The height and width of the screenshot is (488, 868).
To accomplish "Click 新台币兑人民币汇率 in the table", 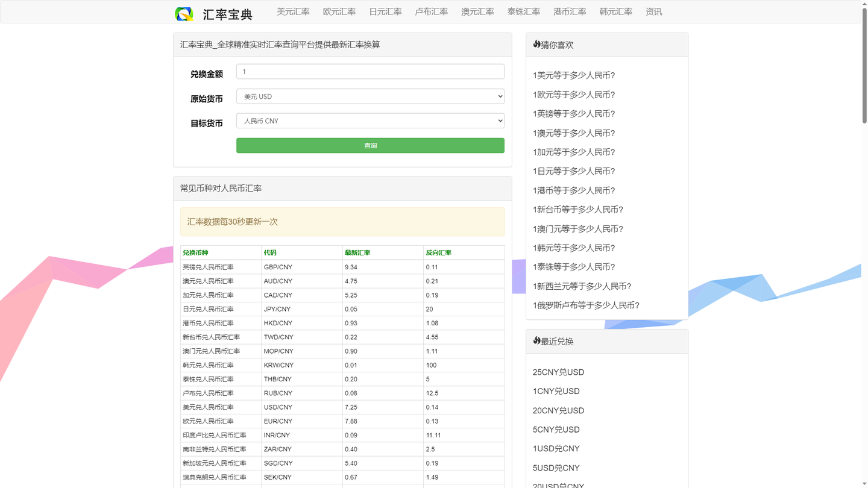I will tap(211, 337).
